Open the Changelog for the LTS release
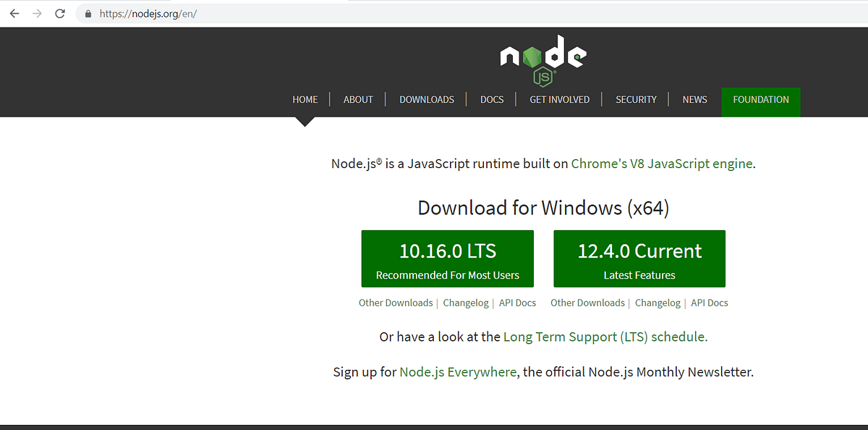Image resolution: width=868 pixels, height=430 pixels. [465, 303]
